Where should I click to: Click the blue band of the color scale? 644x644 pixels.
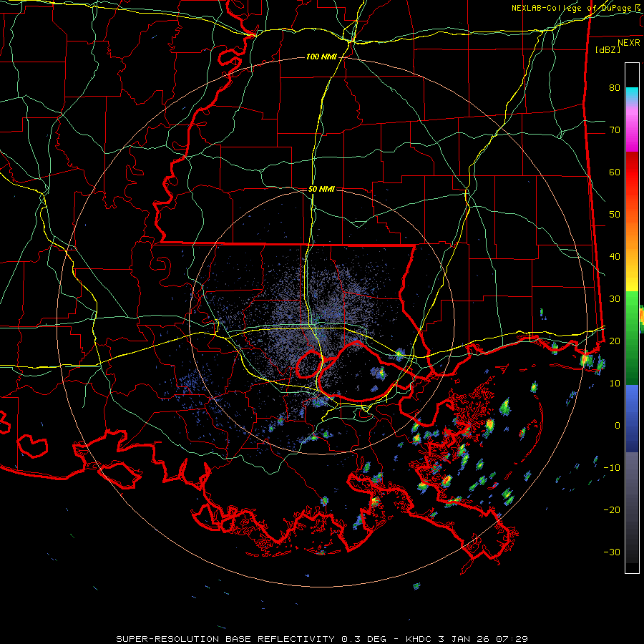pos(632,418)
